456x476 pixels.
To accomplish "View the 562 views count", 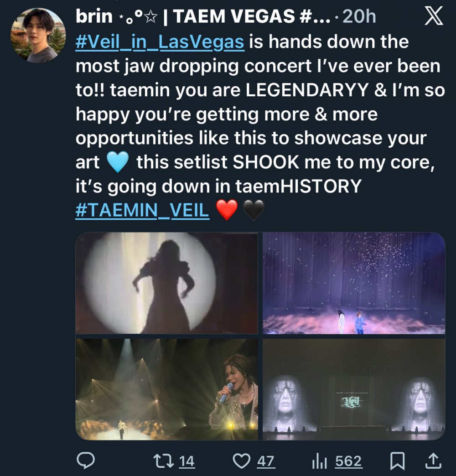I will point(349,461).
